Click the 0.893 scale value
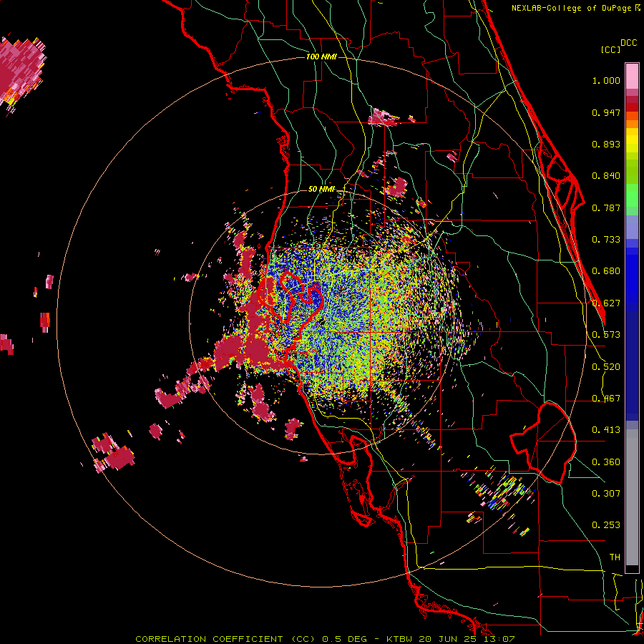Viewport: 644px width, 644px height. pyautogui.click(x=606, y=144)
